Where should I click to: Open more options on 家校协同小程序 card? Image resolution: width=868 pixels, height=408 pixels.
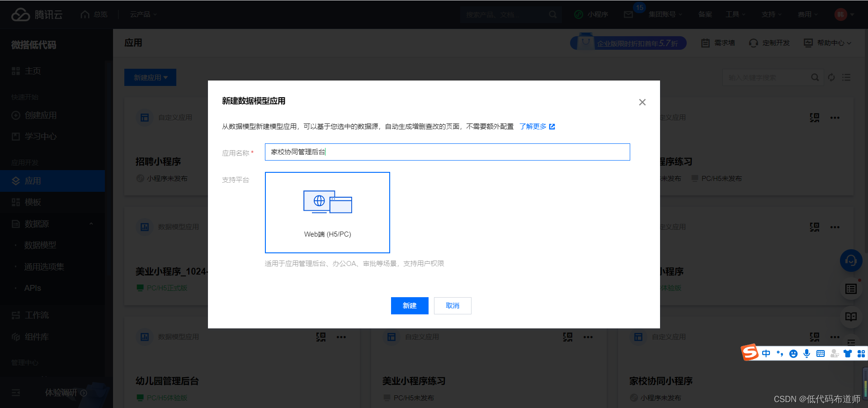[x=835, y=337]
